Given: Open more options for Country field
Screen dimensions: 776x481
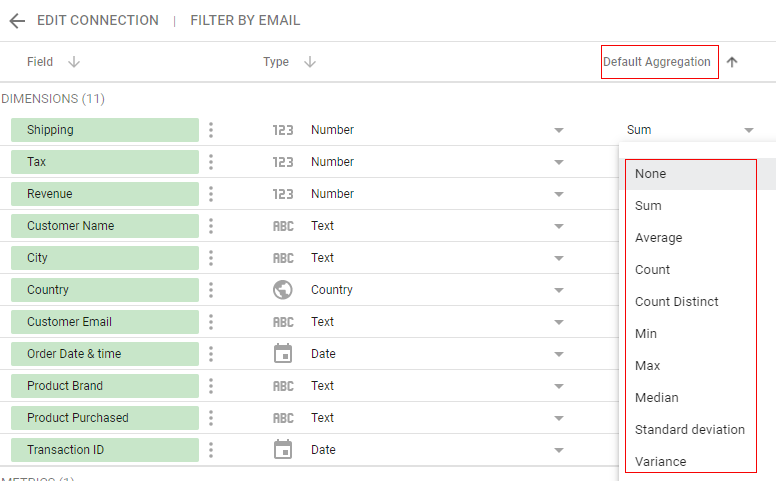Looking at the screenshot, I should 211,290.
